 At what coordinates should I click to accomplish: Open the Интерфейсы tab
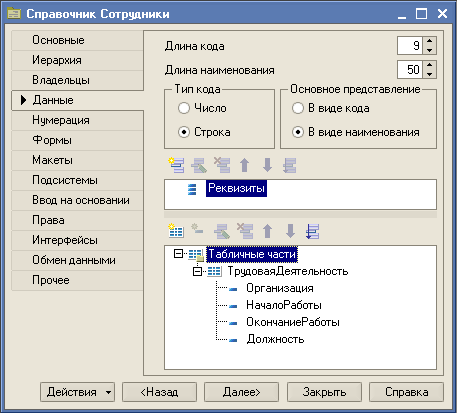point(77,240)
